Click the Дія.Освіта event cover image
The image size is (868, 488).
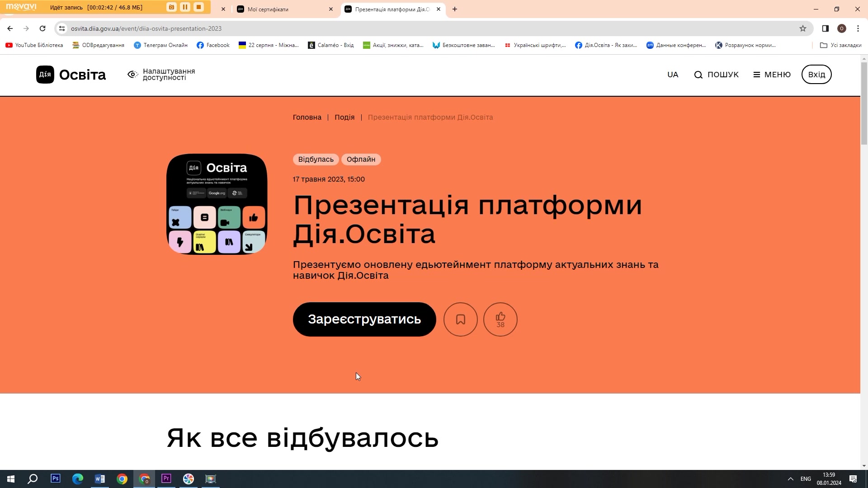point(217,204)
